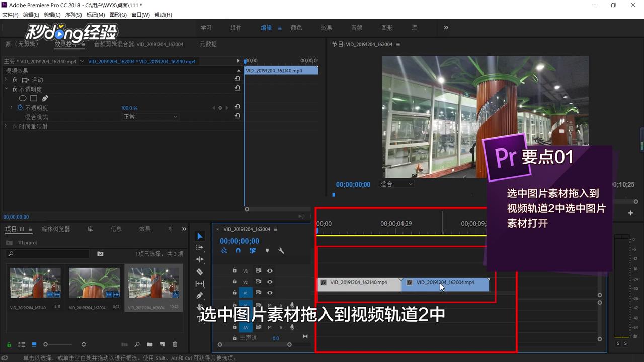Create a new bin folder

coord(149,344)
